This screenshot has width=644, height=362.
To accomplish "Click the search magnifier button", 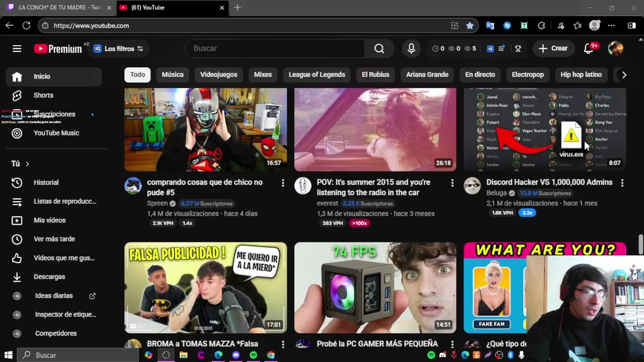I will pos(379,48).
